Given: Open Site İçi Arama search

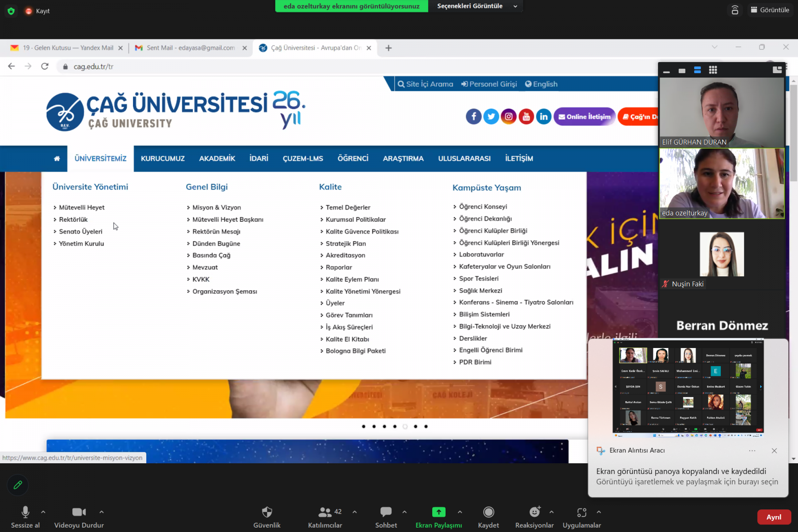Looking at the screenshot, I should [x=426, y=84].
